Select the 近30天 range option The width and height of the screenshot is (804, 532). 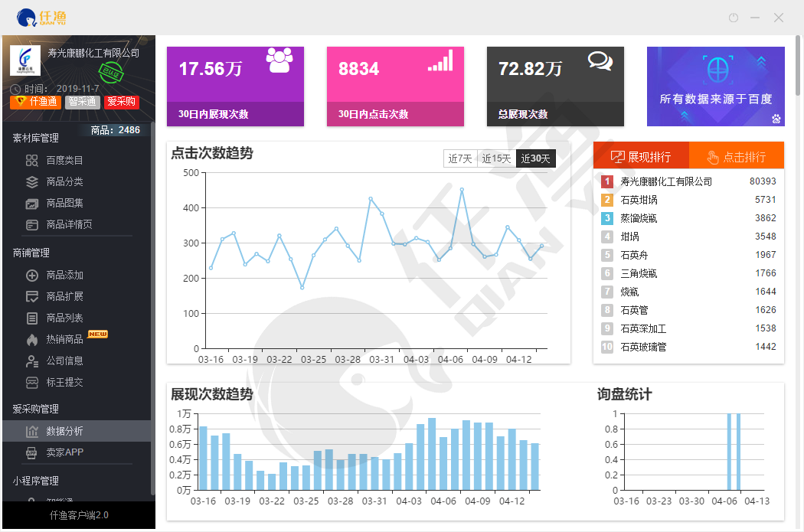pos(536,158)
